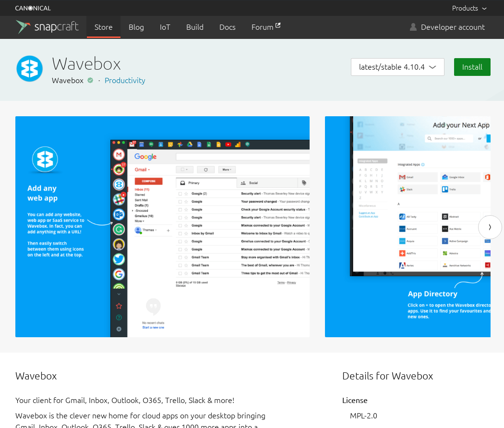Switch to the Store tab

103,27
